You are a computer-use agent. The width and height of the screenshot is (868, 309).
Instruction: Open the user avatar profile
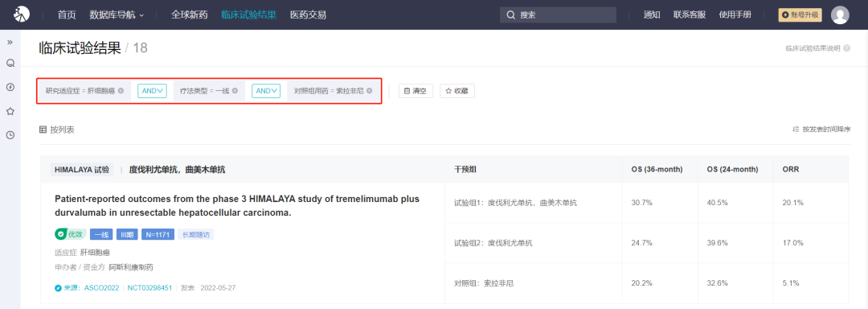pos(840,15)
